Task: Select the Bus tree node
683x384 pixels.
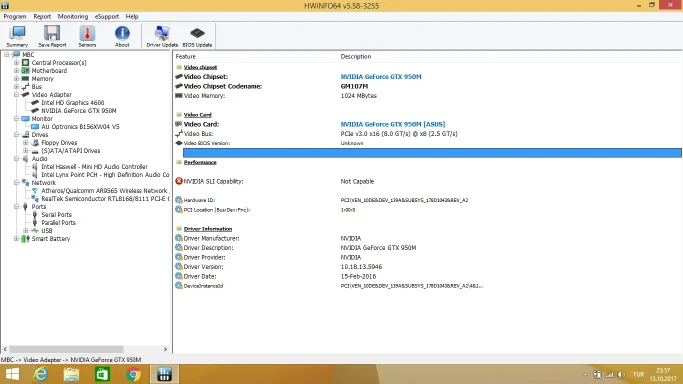Action: coord(37,87)
